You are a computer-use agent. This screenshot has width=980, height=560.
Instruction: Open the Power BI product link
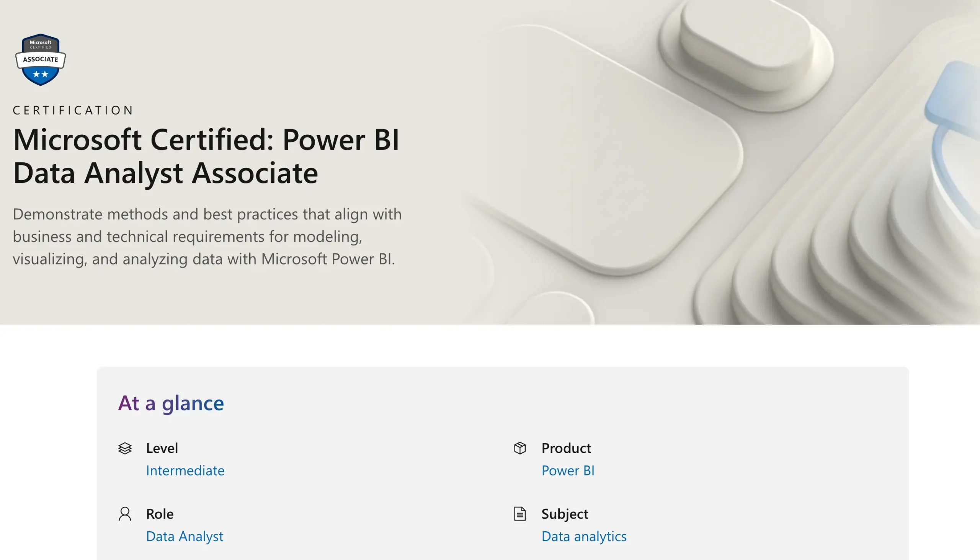(568, 470)
